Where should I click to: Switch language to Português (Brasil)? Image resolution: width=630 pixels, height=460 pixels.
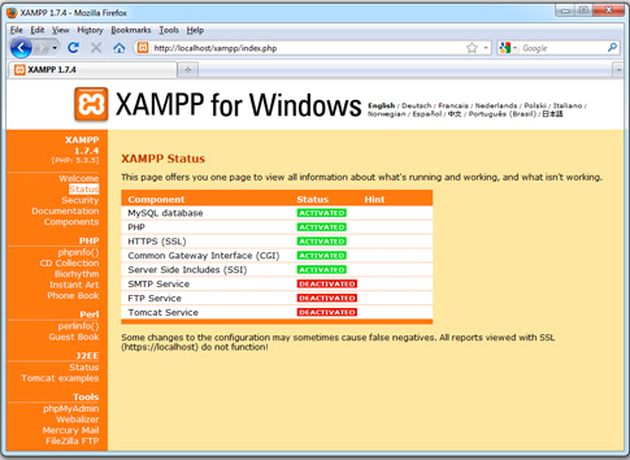click(x=502, y=114)
